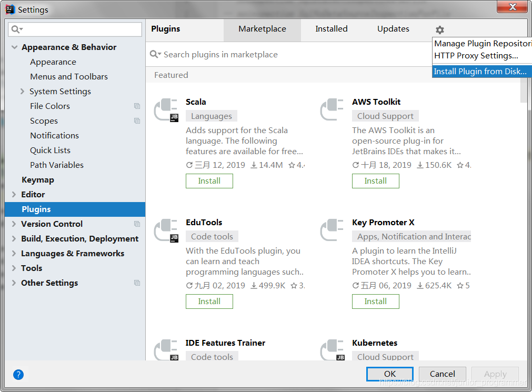The height and width of the screenshot is (392, 532).
Task: Select Path Variables settings item
Action: click(x=57, y=165)
